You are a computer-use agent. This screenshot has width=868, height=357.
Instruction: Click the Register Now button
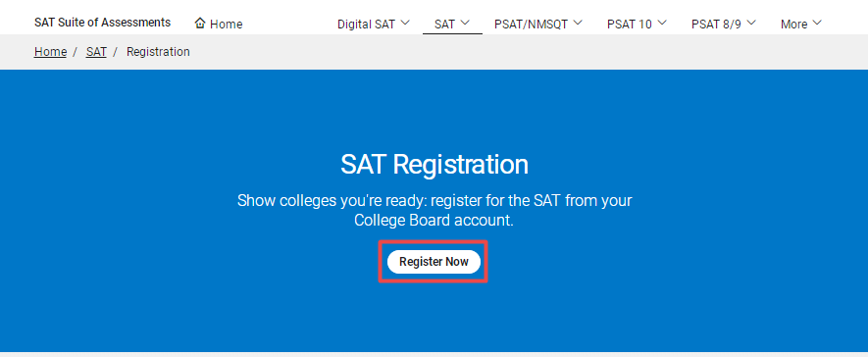tap(434, 261)
